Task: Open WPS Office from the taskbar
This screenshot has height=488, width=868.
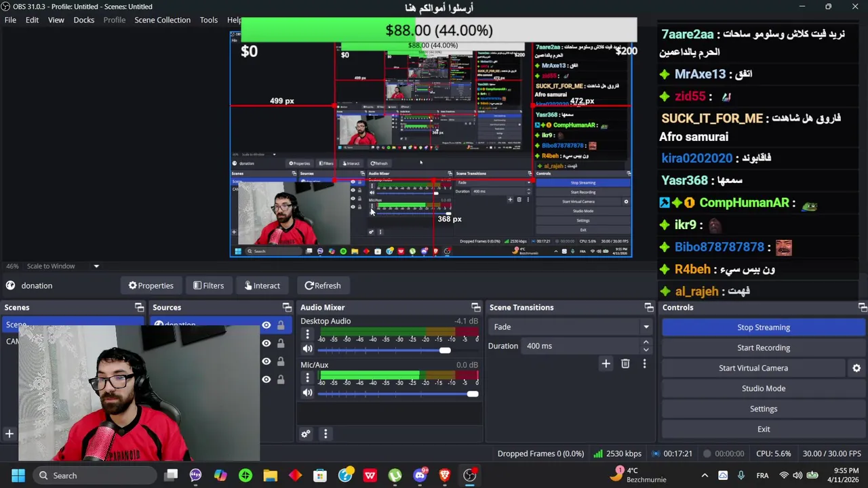Action: tap(370, 475)
